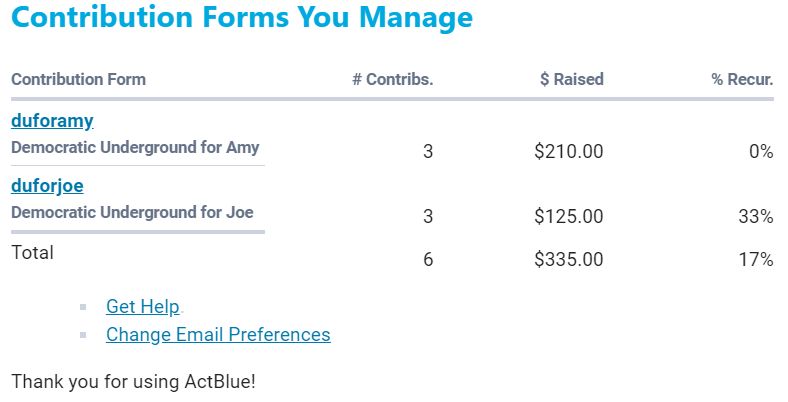Click the $210.00 raised amount
Screen dimensions: 788x402
pos(569,152)
